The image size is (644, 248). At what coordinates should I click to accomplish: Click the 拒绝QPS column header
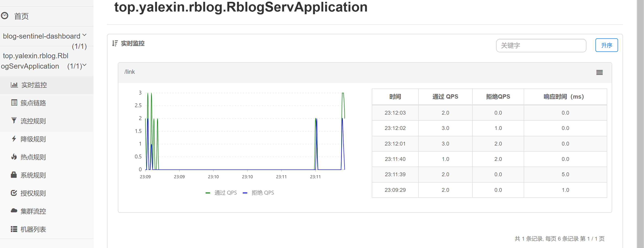[x=498, y=97]
